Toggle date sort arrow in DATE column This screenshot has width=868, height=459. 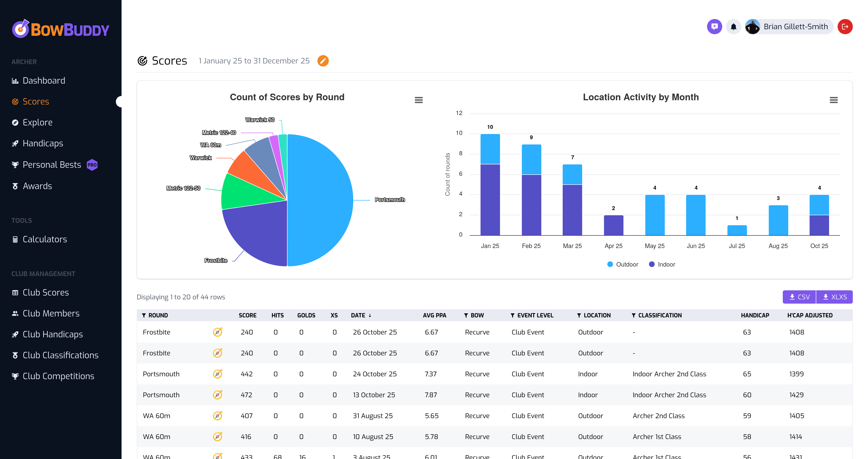(x=370, y=315)
